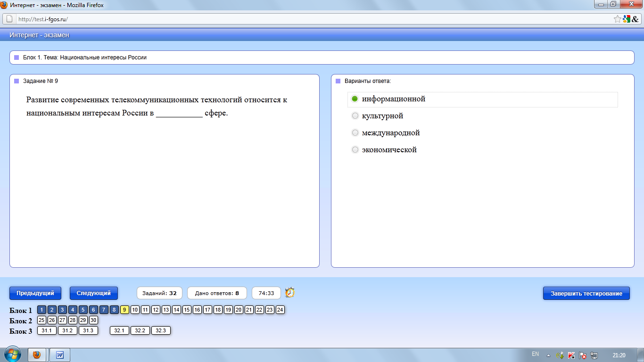Click the Action Center flag icon

pos(583,355)
